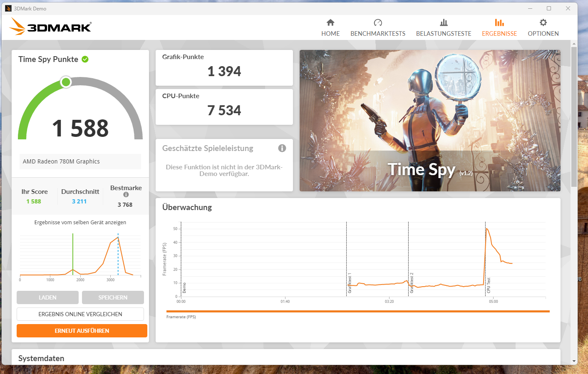Screen dimensions: 588x374
Task: Click ERGEBNIS ONLINE VERGLEICHEN button
Action: [x=80, y=314]
